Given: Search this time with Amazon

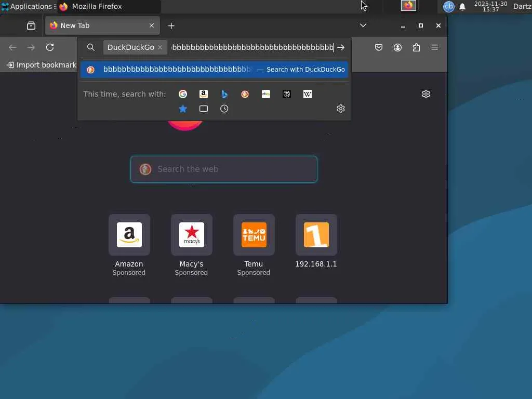Looking at the screenshot, I should point(204,94).
